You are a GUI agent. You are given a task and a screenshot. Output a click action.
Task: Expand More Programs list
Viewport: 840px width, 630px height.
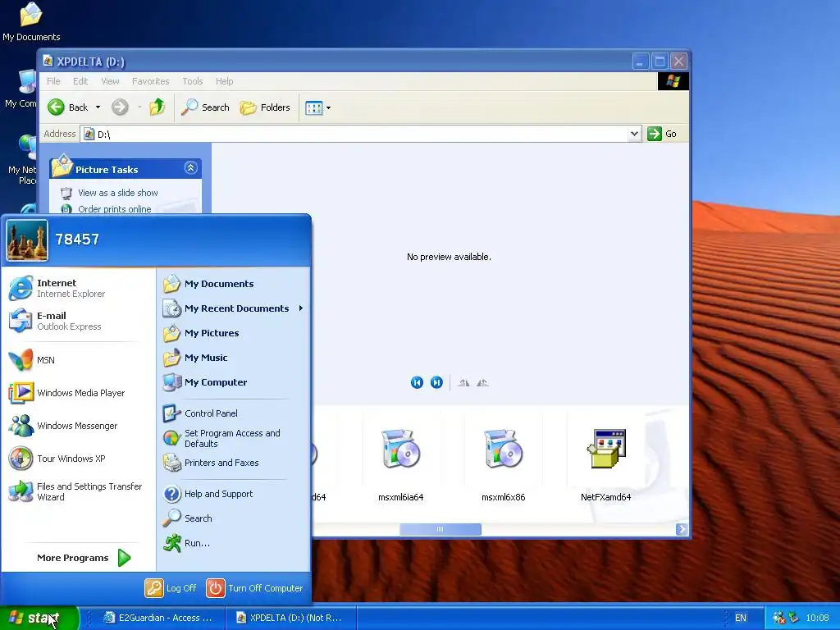(x=84, y=558)
